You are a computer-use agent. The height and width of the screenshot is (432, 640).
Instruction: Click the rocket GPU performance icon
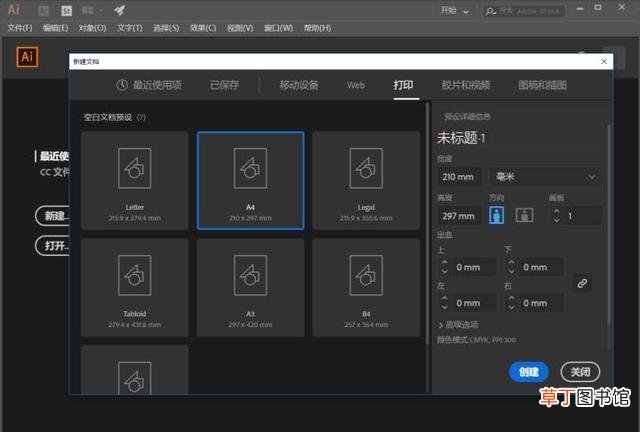tap(120, 10)
